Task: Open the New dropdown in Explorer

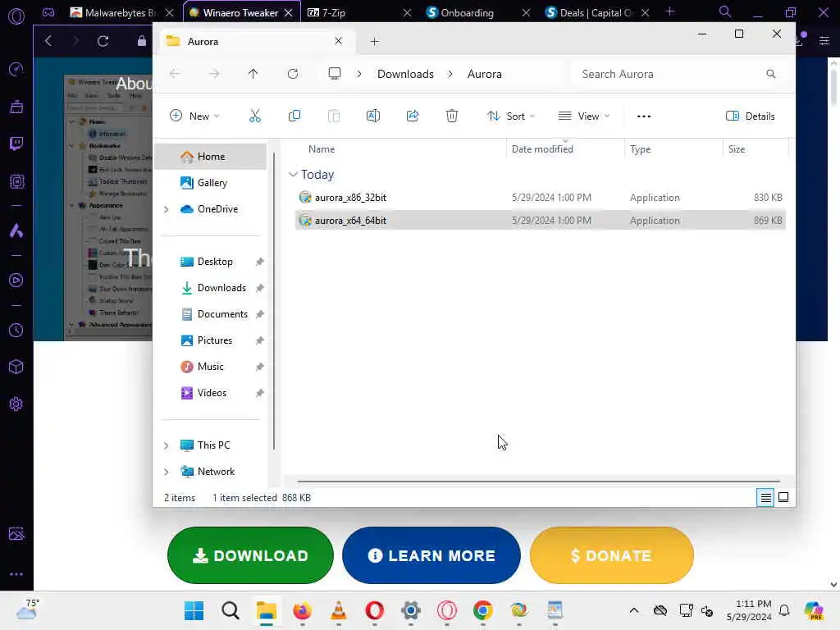Action: pos(194,116)
